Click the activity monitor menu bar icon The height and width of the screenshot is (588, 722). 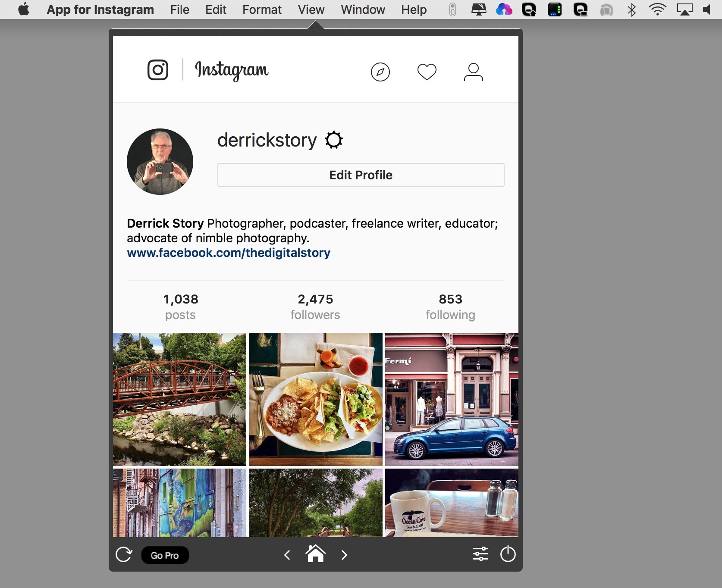point(555,9)
